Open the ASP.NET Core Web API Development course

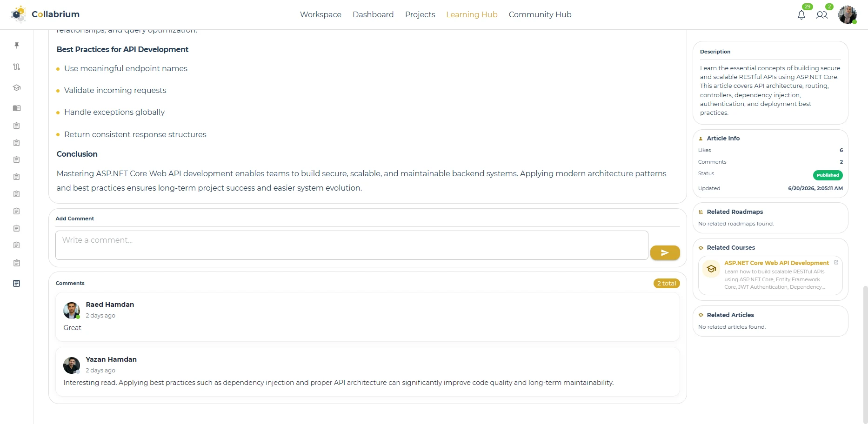click(776, 263)
